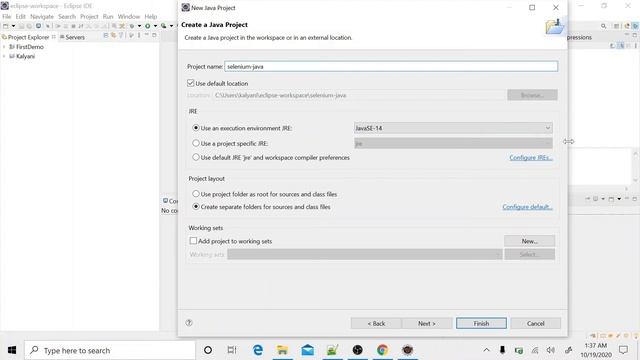This screenshot has width=640, height=360.
Task: Open the Run button dropdown arrow
Action: coord(155,26)
